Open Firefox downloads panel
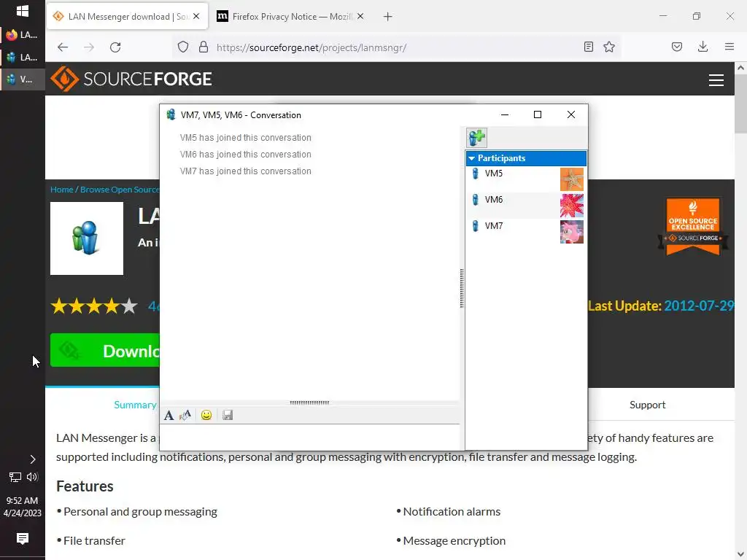The width and height of the screenshot is (747, 560). (703, 47)
